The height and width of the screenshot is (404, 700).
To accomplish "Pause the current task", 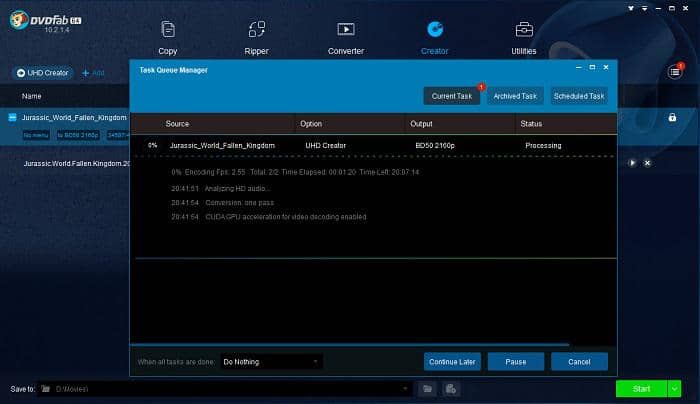I will [x=516, y=362].
